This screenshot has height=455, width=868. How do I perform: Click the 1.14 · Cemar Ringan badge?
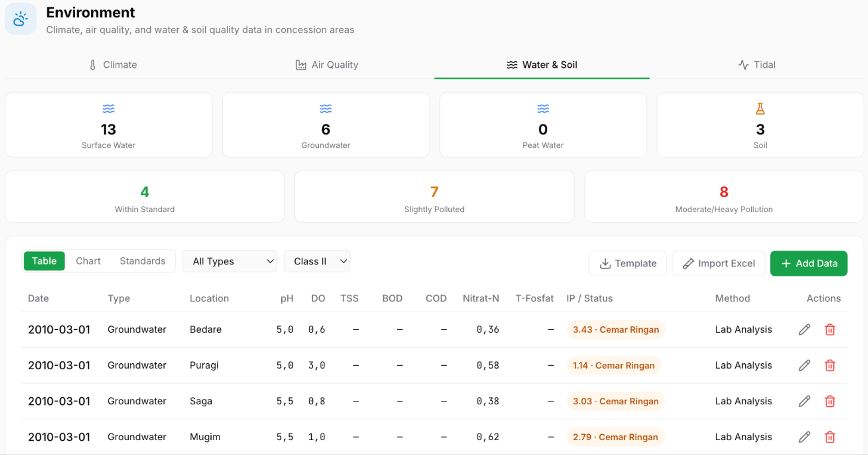click(x=613, y=365)
